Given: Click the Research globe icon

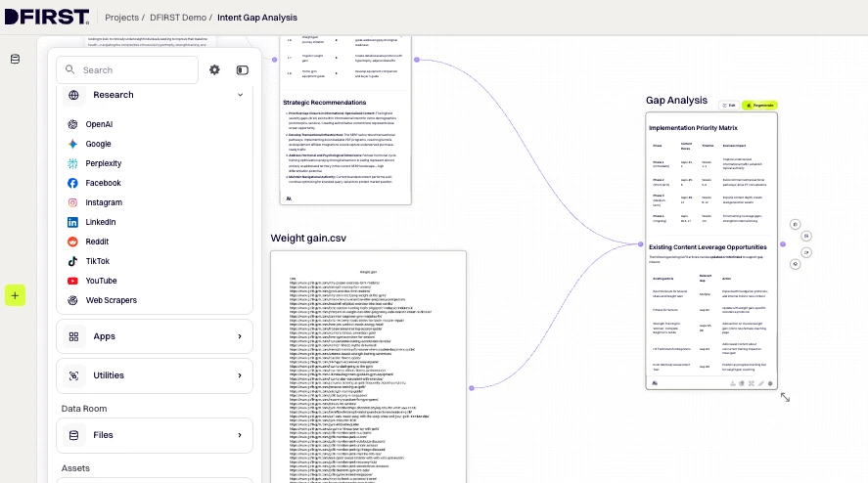Looking at the screenshot, I should (x=73, y=95).
